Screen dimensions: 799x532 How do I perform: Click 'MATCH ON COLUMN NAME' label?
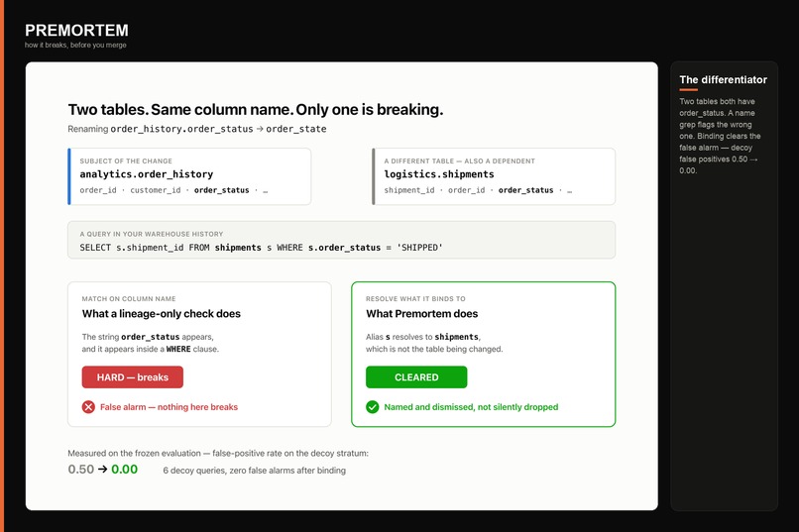coord(129,299)
